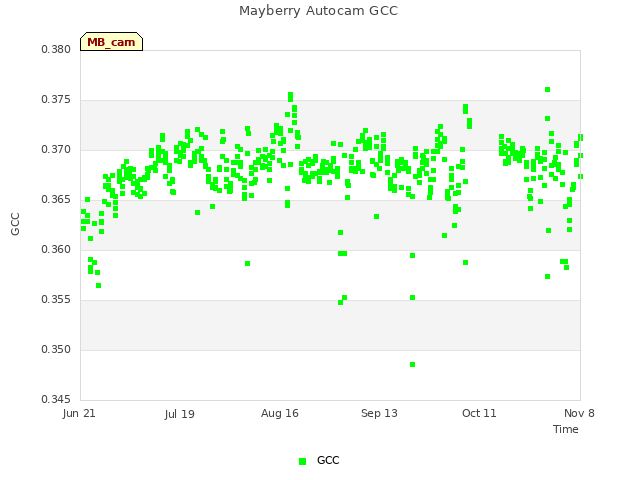Click the chart title Mayberry Autocam GCC
The height and width of the screenshot is (480, 640).
coord(318,11)
